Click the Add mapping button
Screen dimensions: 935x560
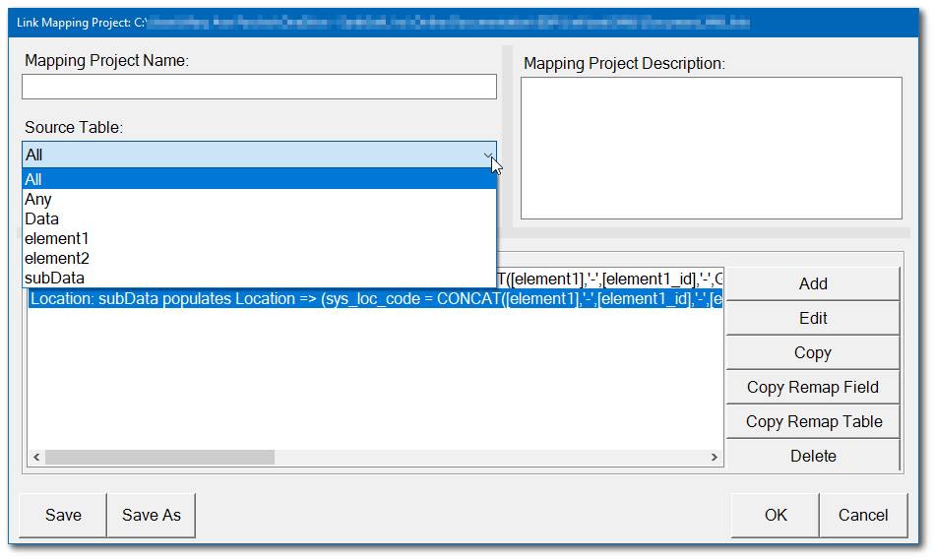(813, 283)
